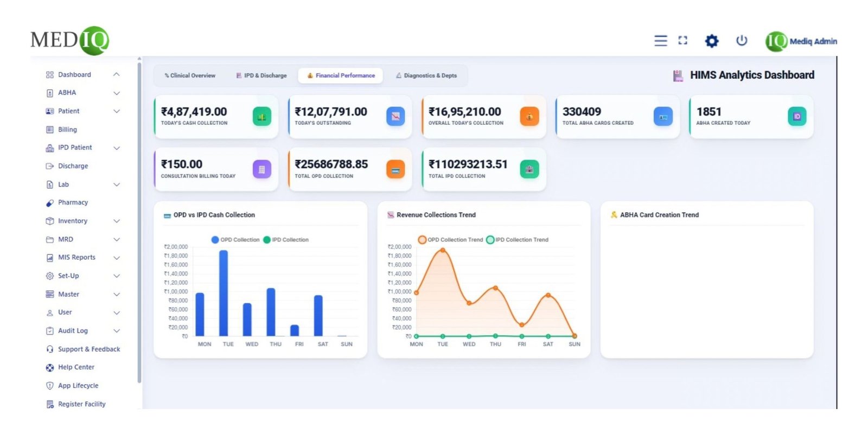The height and width of the screenshot is (434, 868).
Task: Click Total OPD Collection orange icon
Action: click(395, 169)
